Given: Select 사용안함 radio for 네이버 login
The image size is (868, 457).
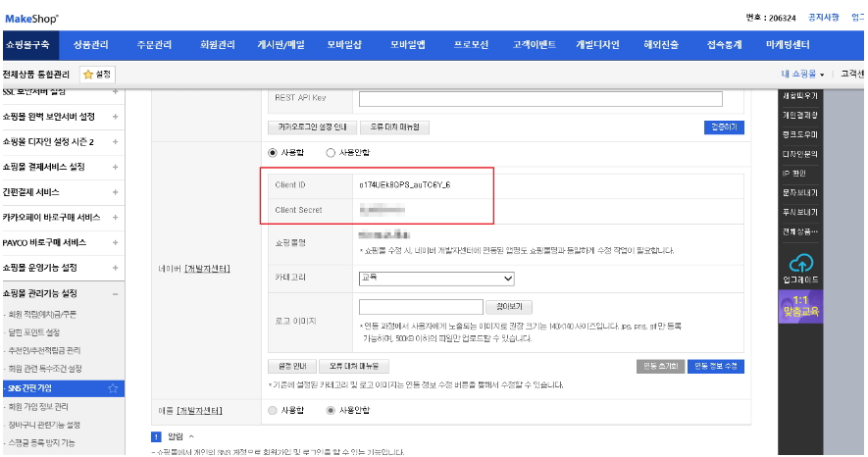Looking at the screenshot, I should [331, 153].
